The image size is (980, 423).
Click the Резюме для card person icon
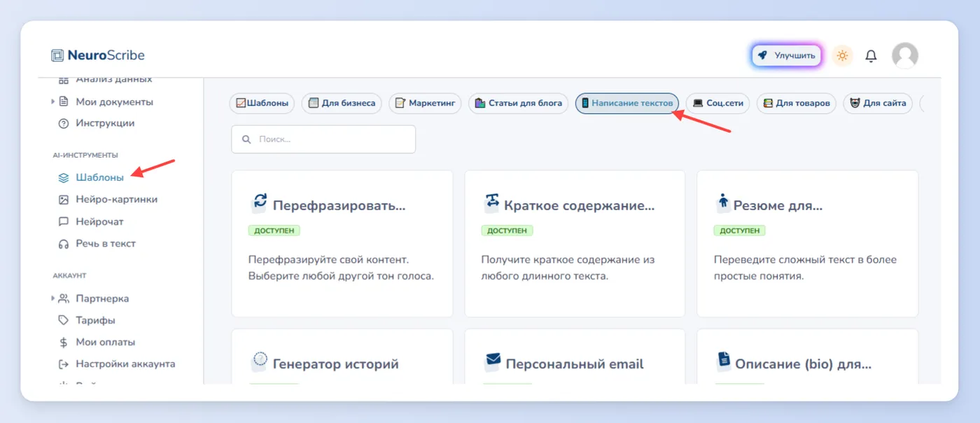tap(723, 202)
